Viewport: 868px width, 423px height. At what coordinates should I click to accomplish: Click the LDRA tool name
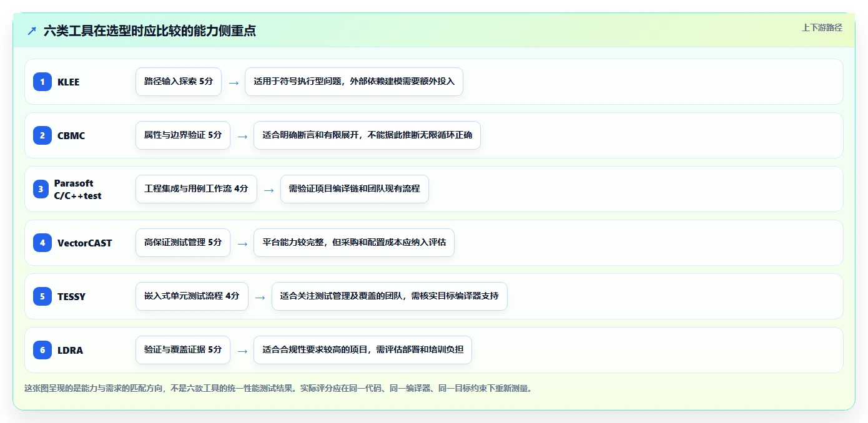coord(70,350)
